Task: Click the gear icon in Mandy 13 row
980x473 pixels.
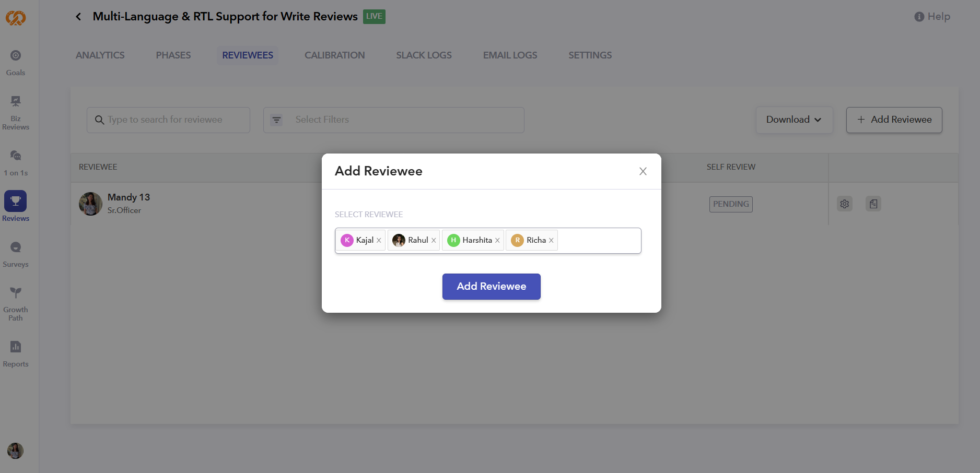Action: [844, 204]
